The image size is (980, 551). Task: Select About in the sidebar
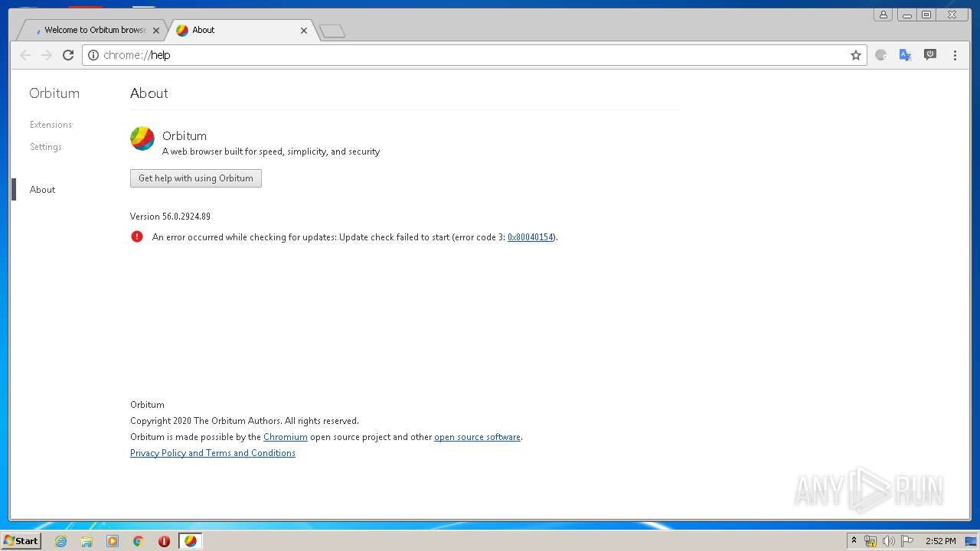click(42, 190)
